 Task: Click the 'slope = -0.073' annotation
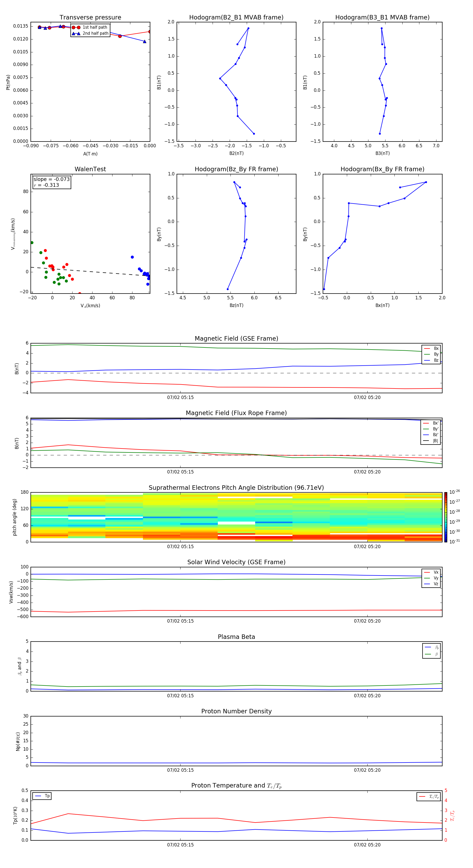pyautogui.click(x=52, y=179)
